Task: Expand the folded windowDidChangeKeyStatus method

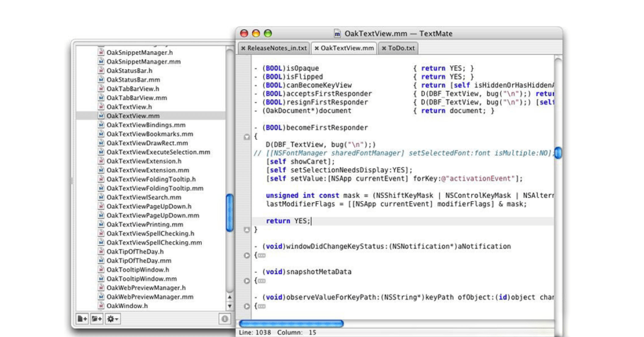Action: [x=247, y=255]
